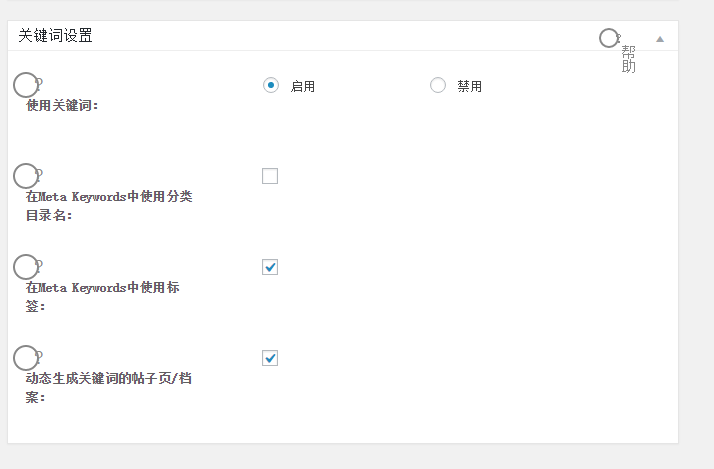714x469 pixels.
Task: Open help via the top-right question icon
Action: pyautogui.click(x=609, y=38)
